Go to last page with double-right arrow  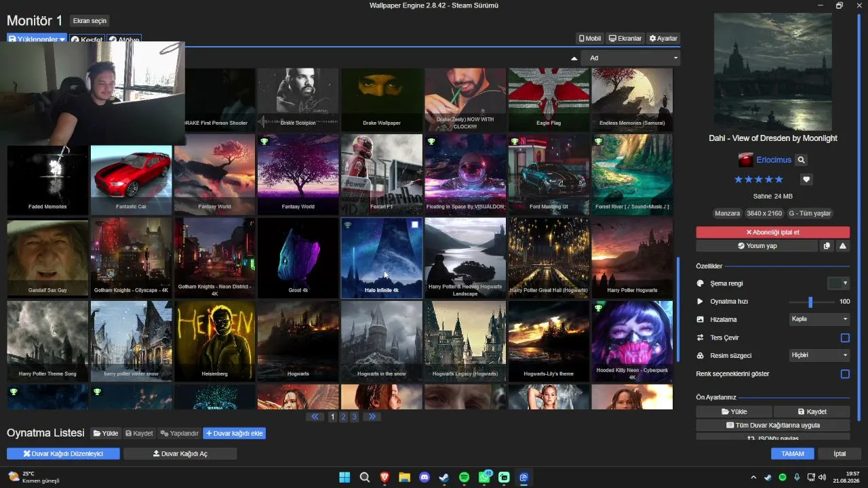pyautogui.click(x=372, y=417)
